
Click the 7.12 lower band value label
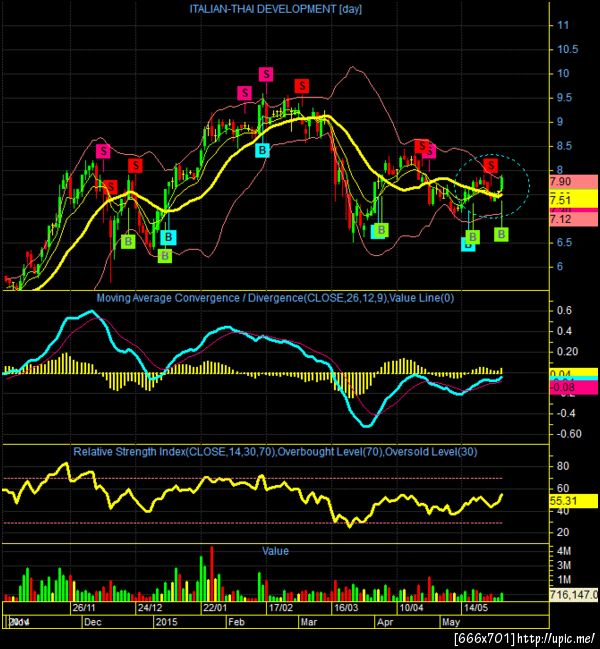(x=574, y=219)
